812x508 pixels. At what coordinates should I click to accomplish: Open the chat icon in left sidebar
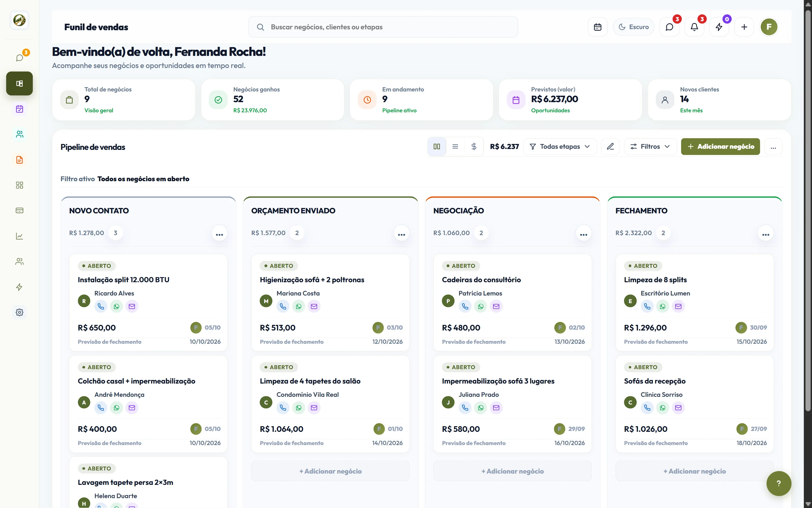point(19,58)
